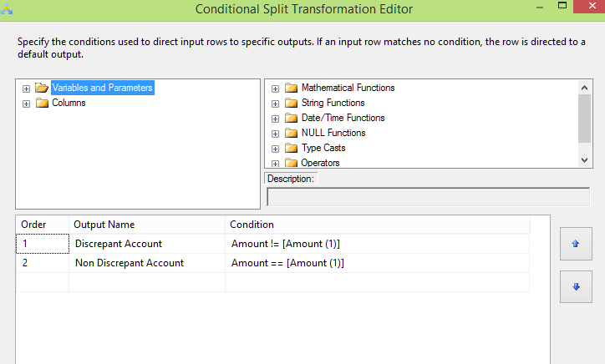Expand the Columns tree node
Image resolution: width=605 pixels, height=364 pixels.
(26, 104)
